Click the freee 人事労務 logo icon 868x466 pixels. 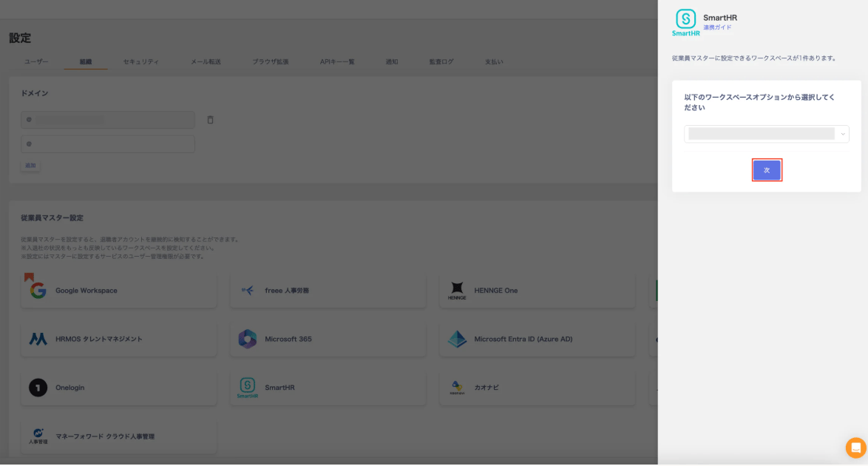pos(248,291)
